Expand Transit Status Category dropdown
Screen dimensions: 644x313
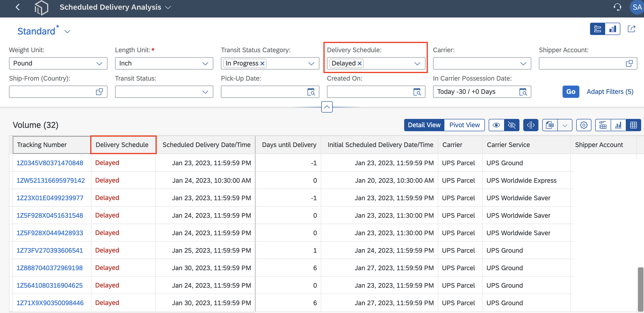(x=311, y=63)
